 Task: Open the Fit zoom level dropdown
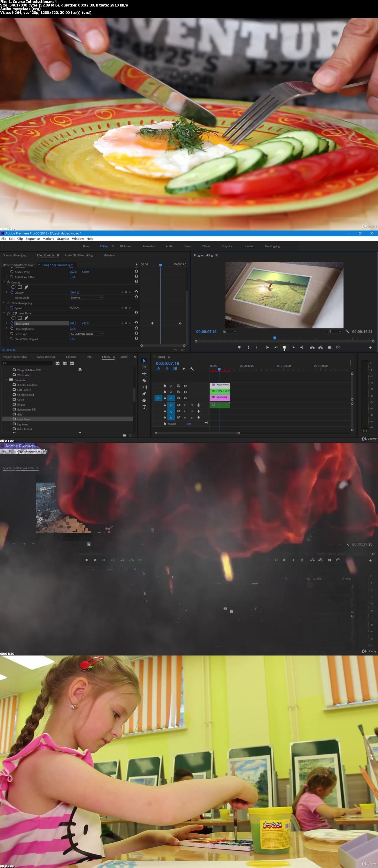pyautogui.click(x=229, y=331)
